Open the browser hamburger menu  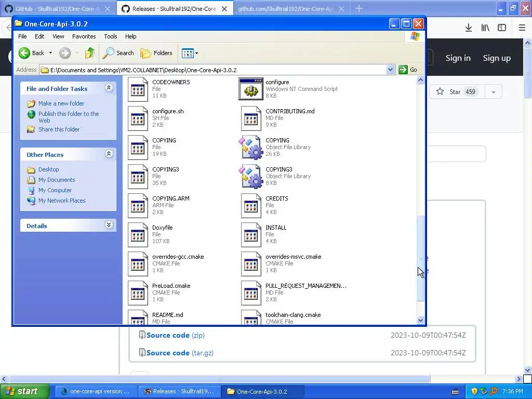(x=522, y=28)
